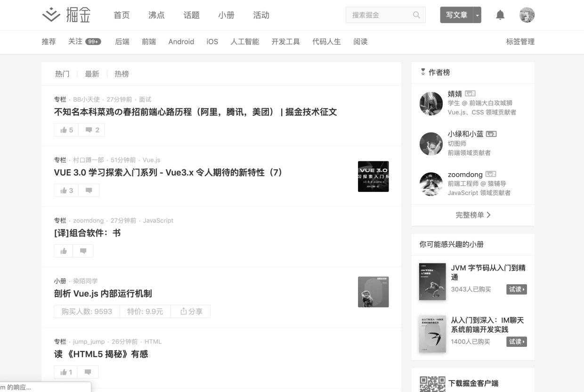This screenshot has width=584, height=392.
Task: Select the Android category tab
Action: tap(181, 41)
